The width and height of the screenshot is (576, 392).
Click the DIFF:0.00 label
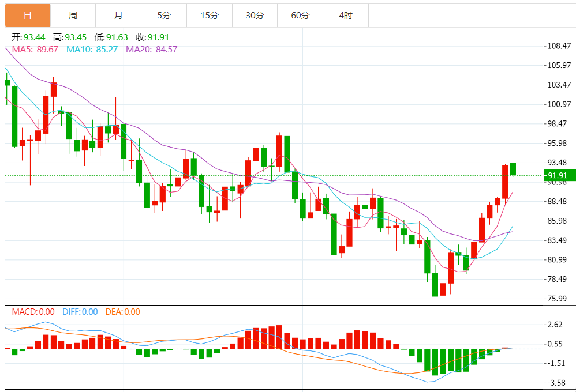pos(80,312)
